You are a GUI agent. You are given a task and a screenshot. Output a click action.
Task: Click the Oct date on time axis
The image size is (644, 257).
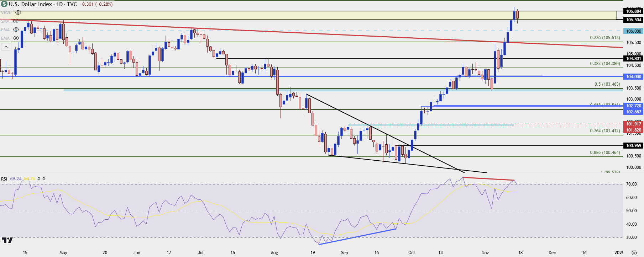pyautogui.click(x=412, y=253)
